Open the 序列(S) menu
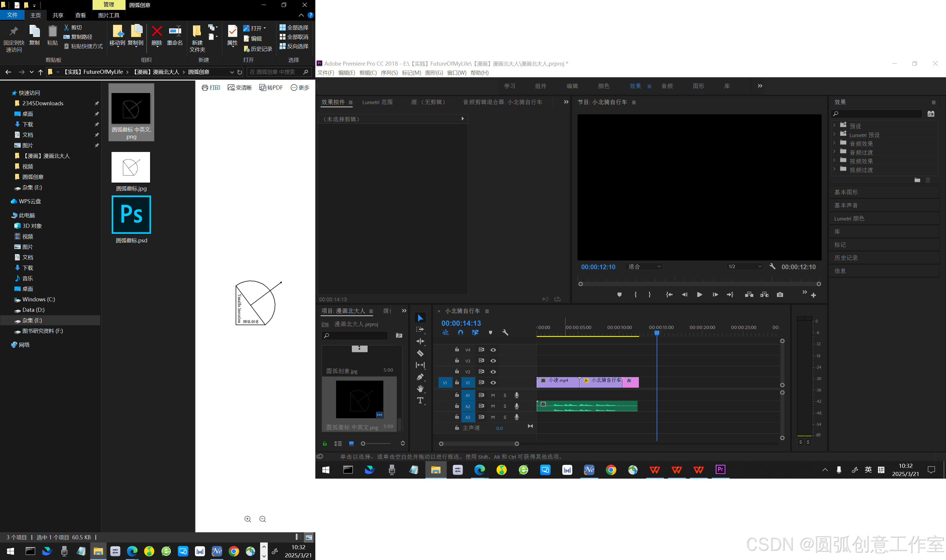The height and width of the screenshot is (560, 946). coord(389,73)
